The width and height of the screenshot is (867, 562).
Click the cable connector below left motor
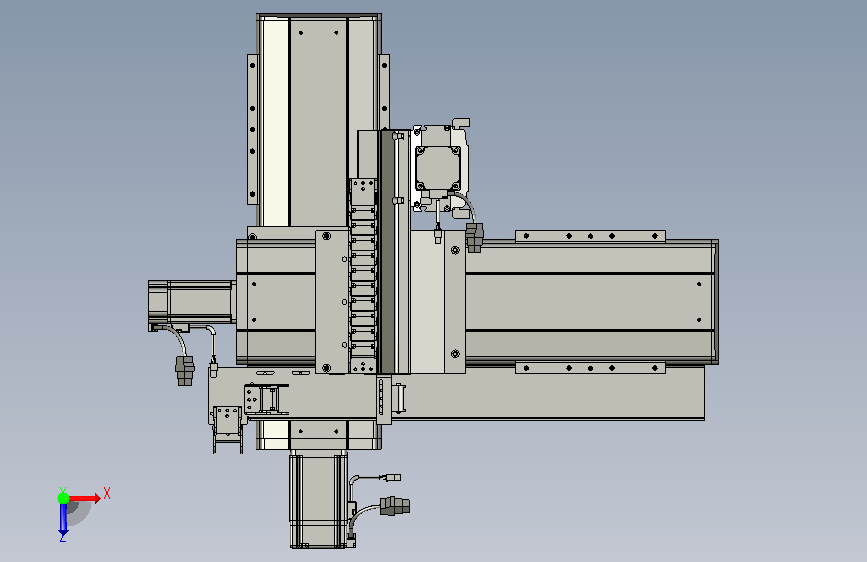pos(185,371)
